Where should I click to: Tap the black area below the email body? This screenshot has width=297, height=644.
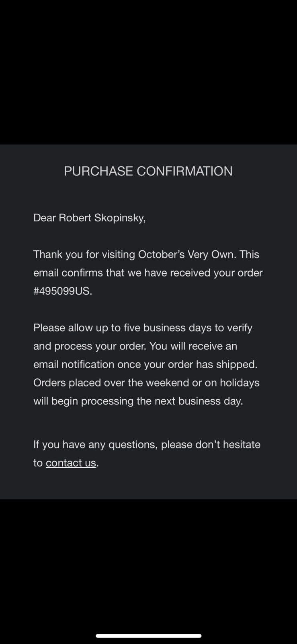point(148,563)
